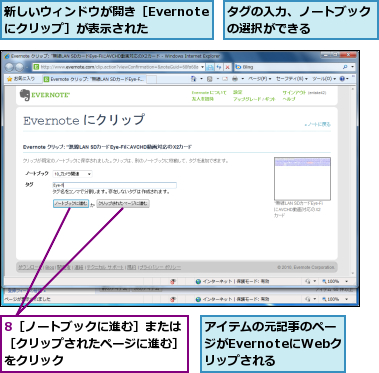Click the browser Forward arrow button
The height and width of the screenshot is (373, 379).
[19, 67]
